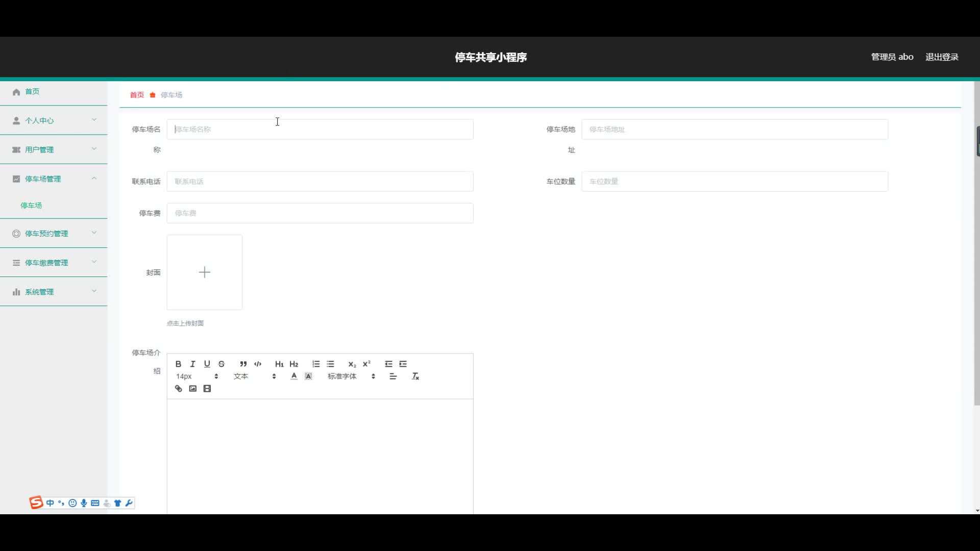
Task: Apply ordered list formatting
Action: pyautogui.click(x=316, y=364)
